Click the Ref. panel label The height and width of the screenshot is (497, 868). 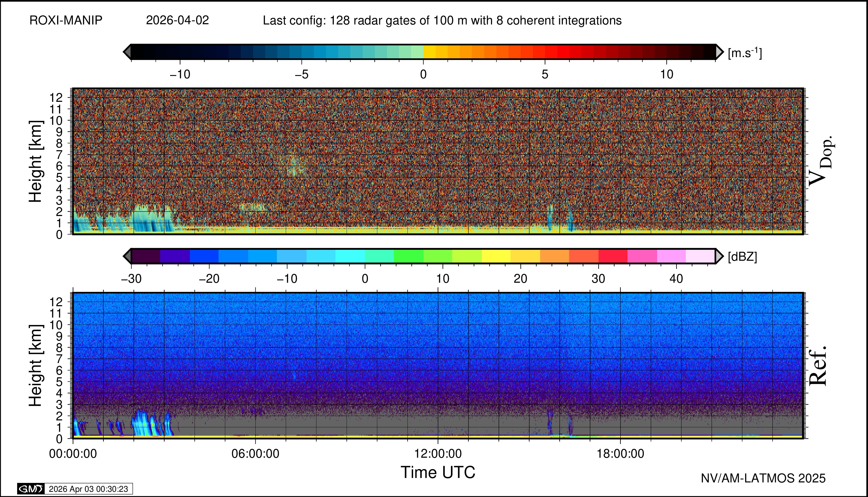click(x=818, y=366)
